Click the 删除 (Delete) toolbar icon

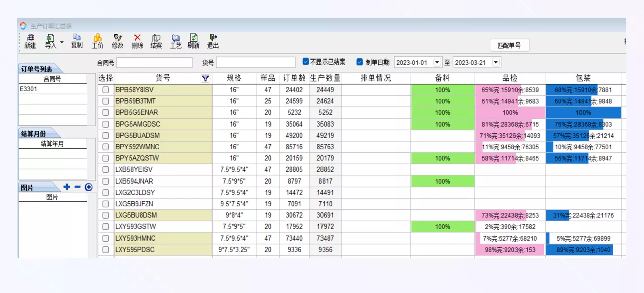pos(137,41)
